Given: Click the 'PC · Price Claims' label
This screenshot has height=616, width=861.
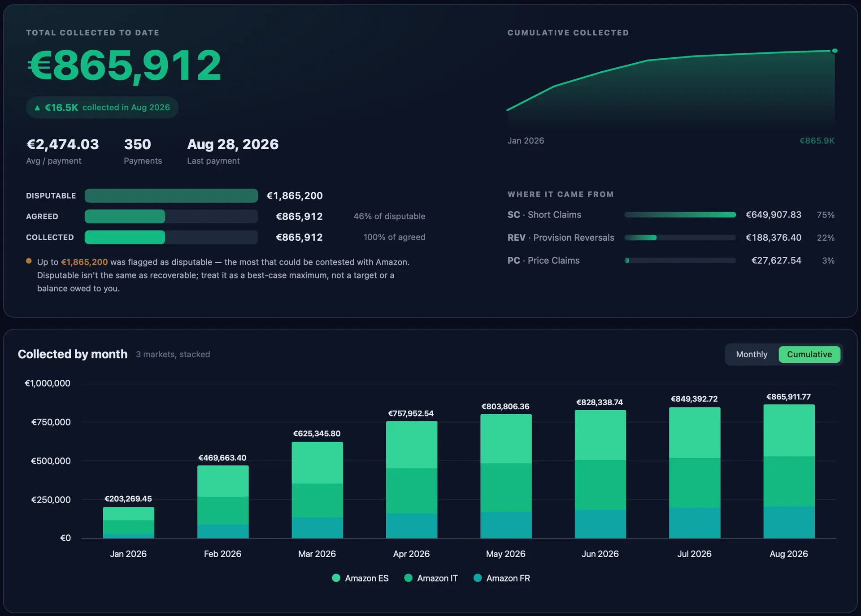Looking at the screenshot, I should (544, 260).
